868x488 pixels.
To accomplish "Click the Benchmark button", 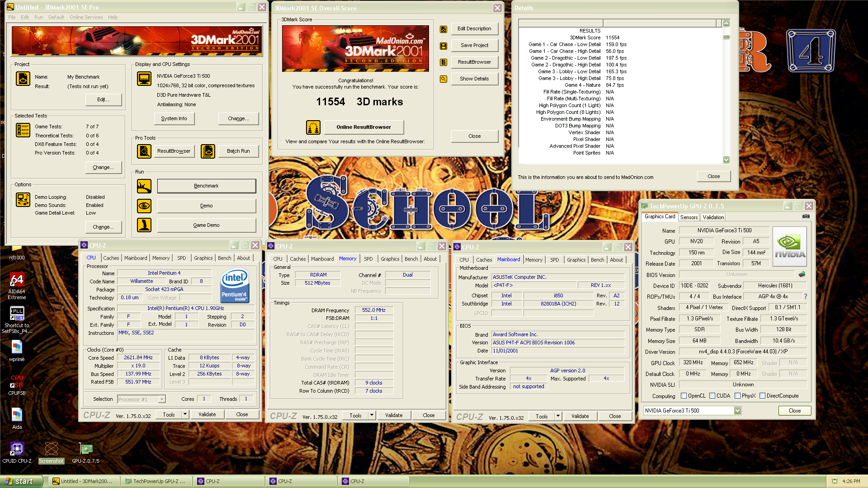I will pyautogui.click(x=206, y=186).
